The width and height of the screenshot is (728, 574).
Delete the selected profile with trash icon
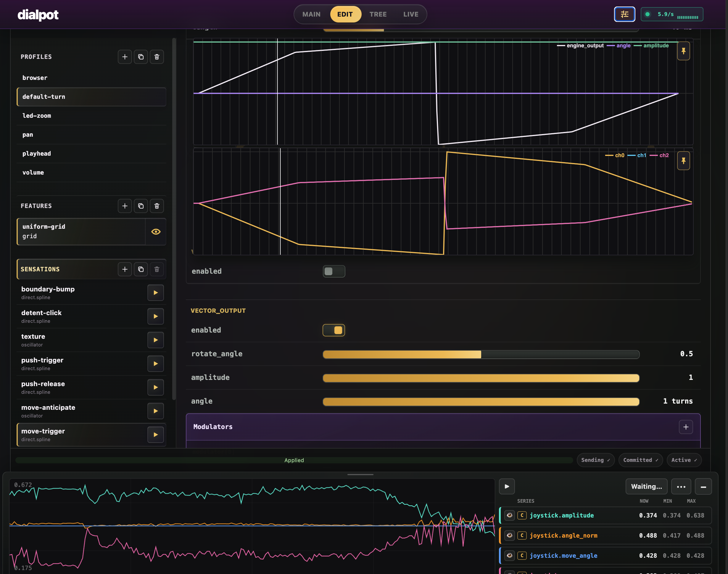click(x=157, y=57)
